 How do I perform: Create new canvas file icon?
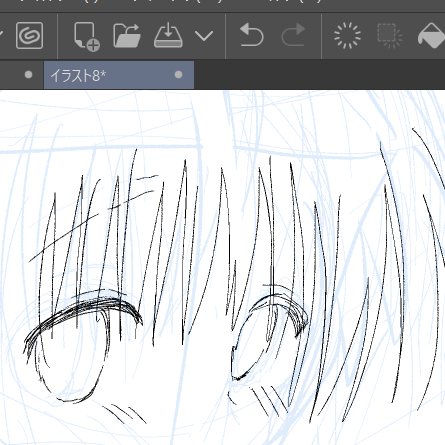point(87,36)
